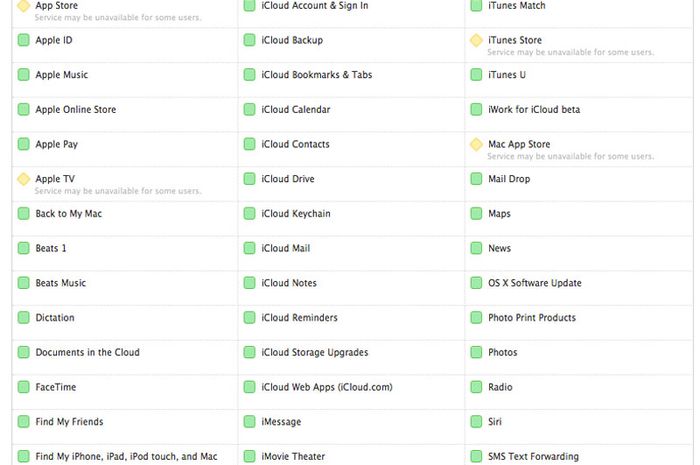Screen dimensions: 700x465
Task: Click the Find My iPhone, iPad, iPod touch label
Action: (x=126, y=457)
